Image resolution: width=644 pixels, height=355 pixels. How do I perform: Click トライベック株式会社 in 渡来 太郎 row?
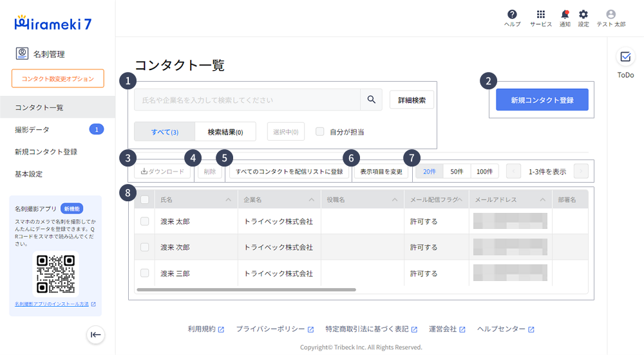pyautogui.click(x=278, y=221)
